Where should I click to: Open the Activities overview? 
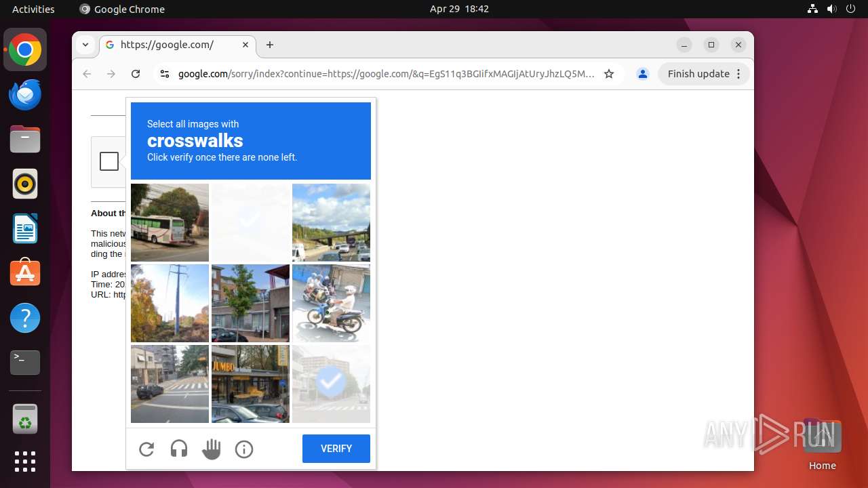click(33, 9)
